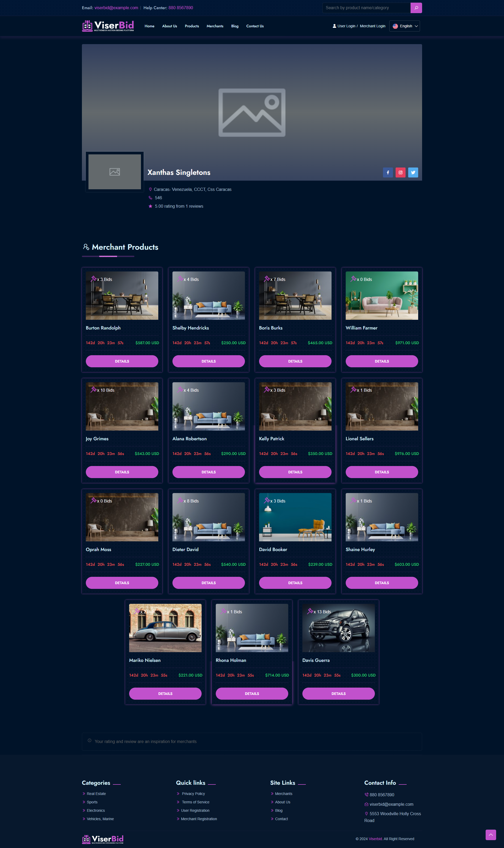The height and width of the screenshot is (848, 504).
Task: Open the William Farmer product thumbnail
Action: (382, 295)
